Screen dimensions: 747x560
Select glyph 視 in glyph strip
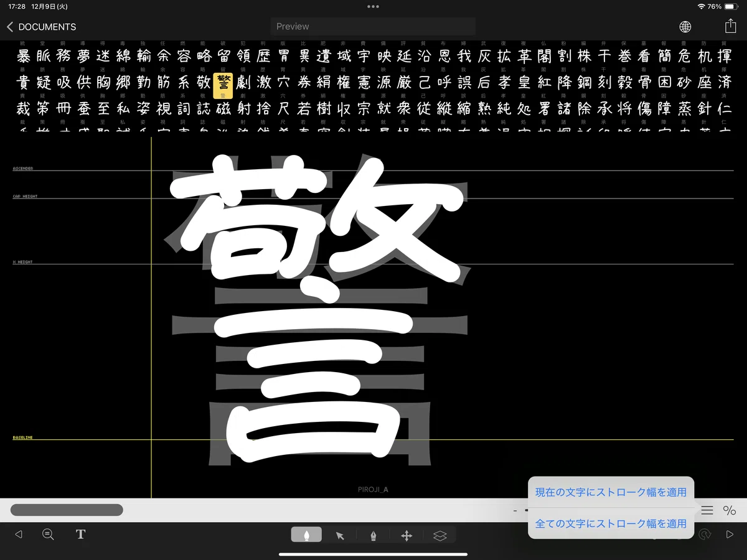[x=164, y=109]
